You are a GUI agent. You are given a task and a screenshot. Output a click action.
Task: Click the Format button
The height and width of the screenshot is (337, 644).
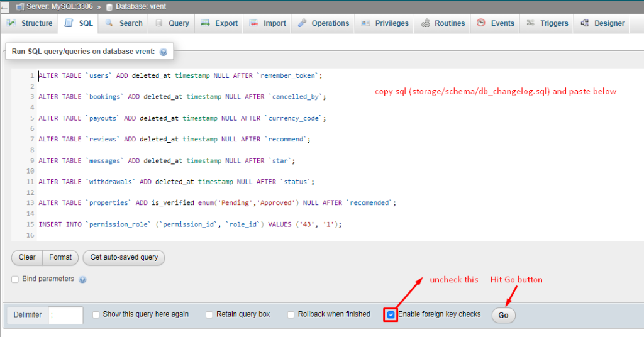point(60,257)
